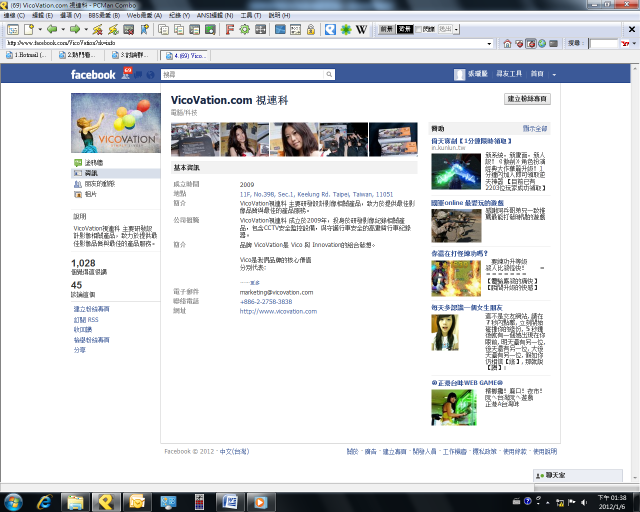The height and width of the screenshot is (512, 640).
Task: Open the Keelung Rd. Taipei address link
Action: point(316,194)
